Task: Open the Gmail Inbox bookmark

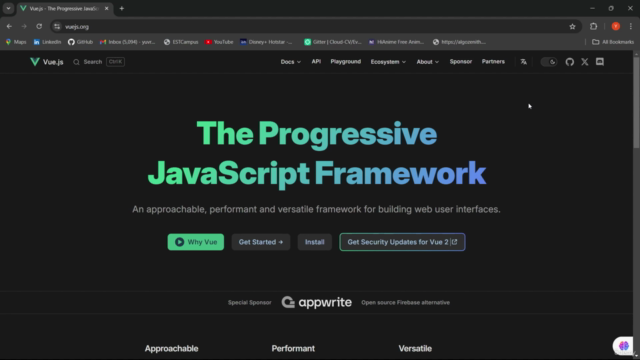Action: 128,42
